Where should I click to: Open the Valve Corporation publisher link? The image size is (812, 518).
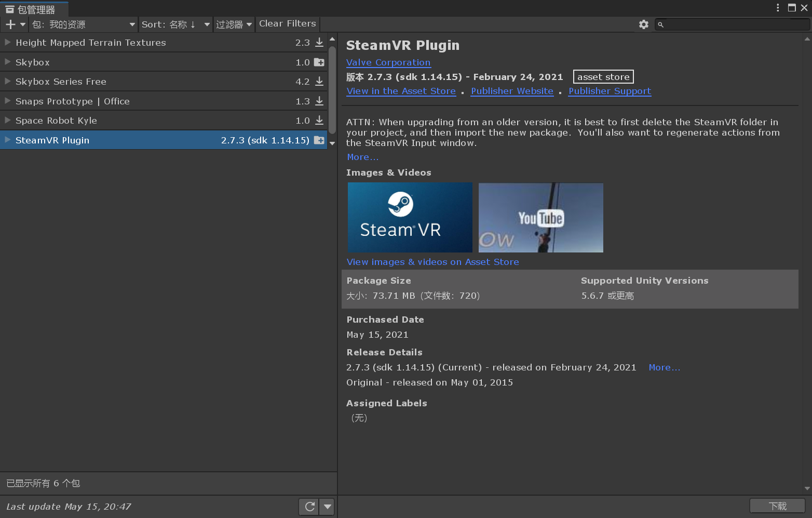(388, 62)
